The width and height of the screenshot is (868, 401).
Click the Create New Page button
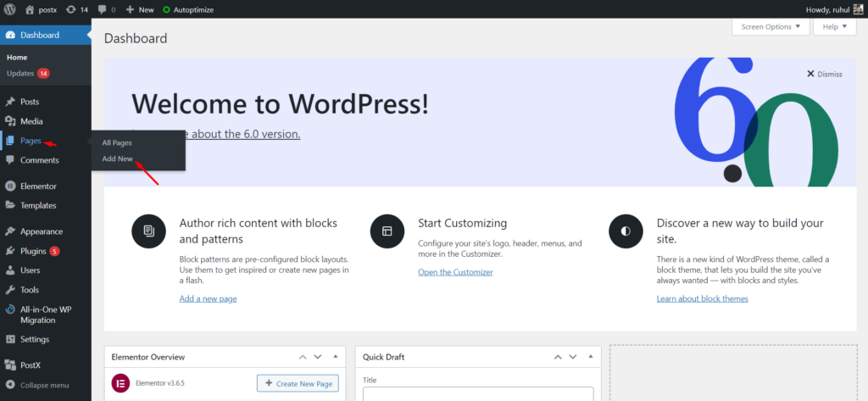(x=298, y=383)
